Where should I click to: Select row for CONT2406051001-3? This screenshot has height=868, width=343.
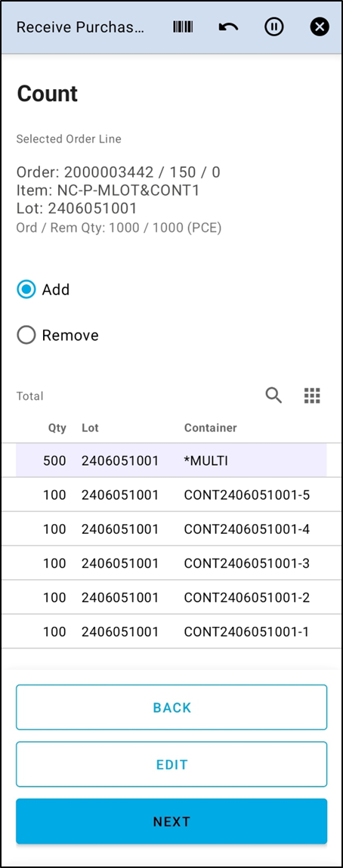tap(171, 563)
